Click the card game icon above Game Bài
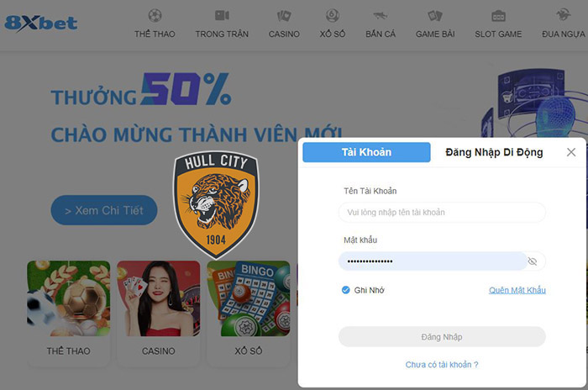588x390 pixels. 435,16
